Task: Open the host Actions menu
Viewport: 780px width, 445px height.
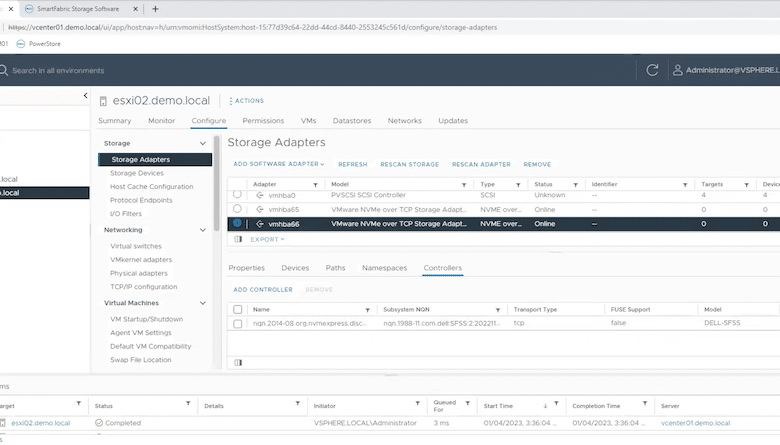Action: pyautogui.click(x=246, y=100)
